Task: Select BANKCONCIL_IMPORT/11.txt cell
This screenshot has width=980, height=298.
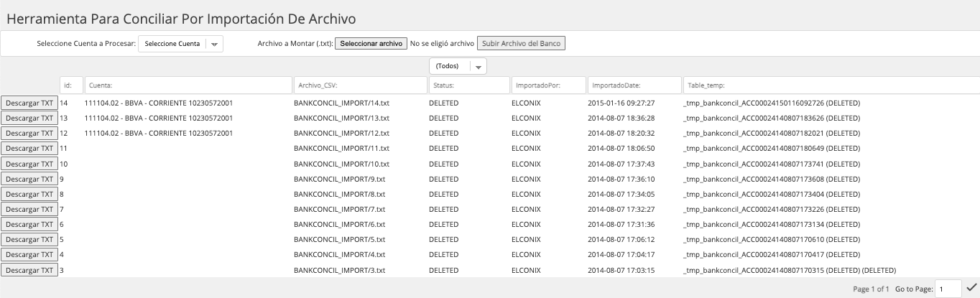Action: [x=341, y=149]
